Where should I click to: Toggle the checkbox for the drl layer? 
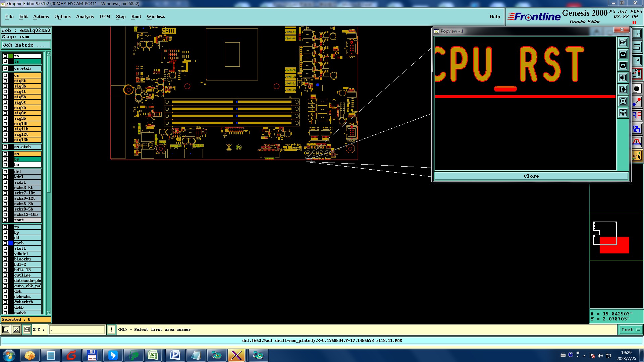(x=5, y=172)
